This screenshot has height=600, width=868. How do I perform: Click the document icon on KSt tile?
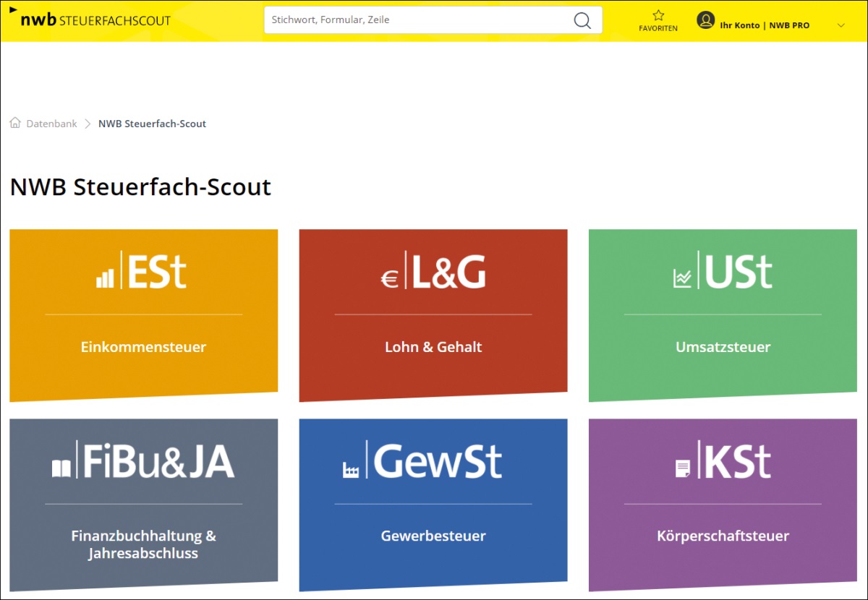682,468
